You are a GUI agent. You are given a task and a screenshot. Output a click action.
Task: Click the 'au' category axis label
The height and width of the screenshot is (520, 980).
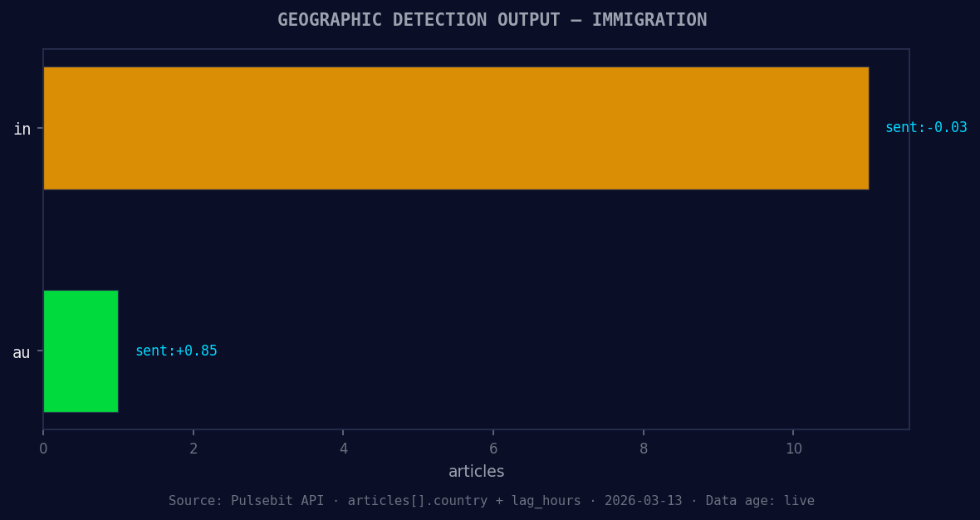(x=21, y=351)
